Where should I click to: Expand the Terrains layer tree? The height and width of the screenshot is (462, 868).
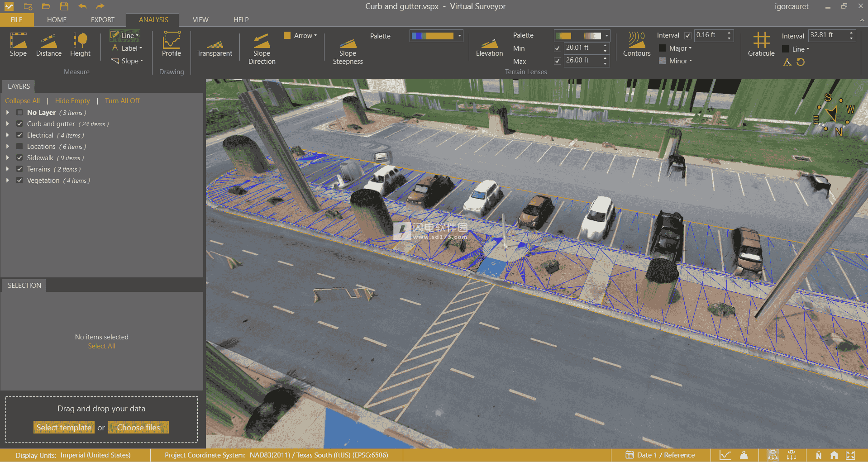pyautogui.click(x=7, y=169)
